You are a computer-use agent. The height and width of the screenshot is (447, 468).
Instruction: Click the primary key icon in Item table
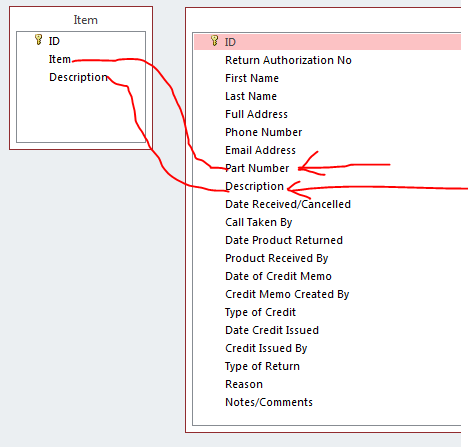[38, 40]
